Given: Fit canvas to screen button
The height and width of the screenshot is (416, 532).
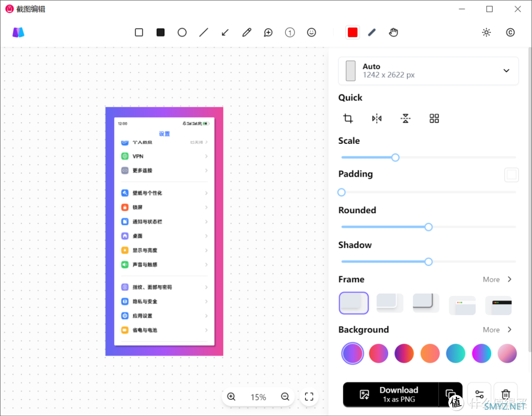Looking at the screenshot, I should coord(309,397).
